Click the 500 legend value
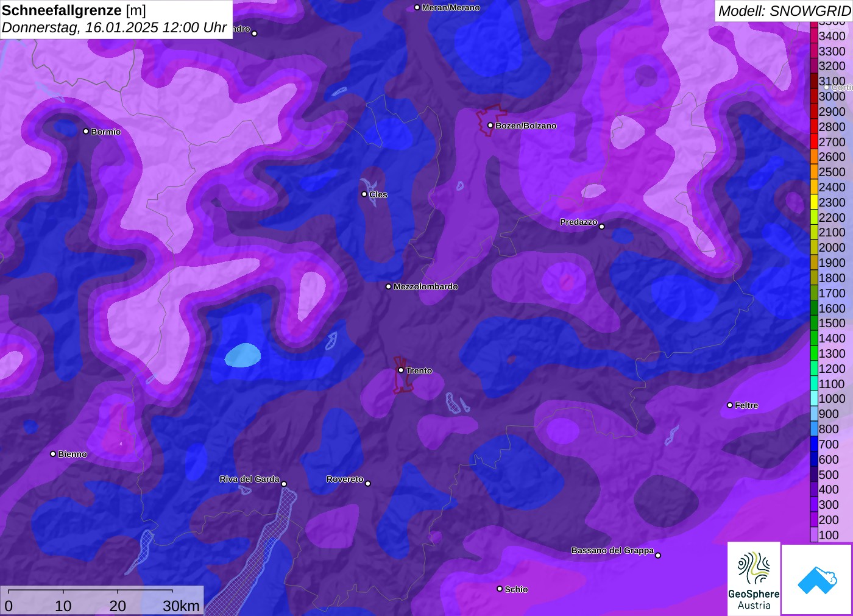 [x=829, y=475]
